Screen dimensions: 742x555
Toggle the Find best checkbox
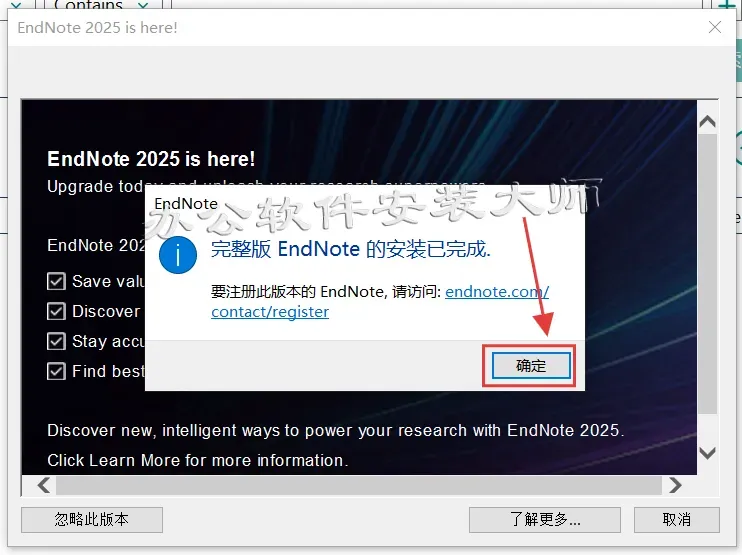(56, 371)
